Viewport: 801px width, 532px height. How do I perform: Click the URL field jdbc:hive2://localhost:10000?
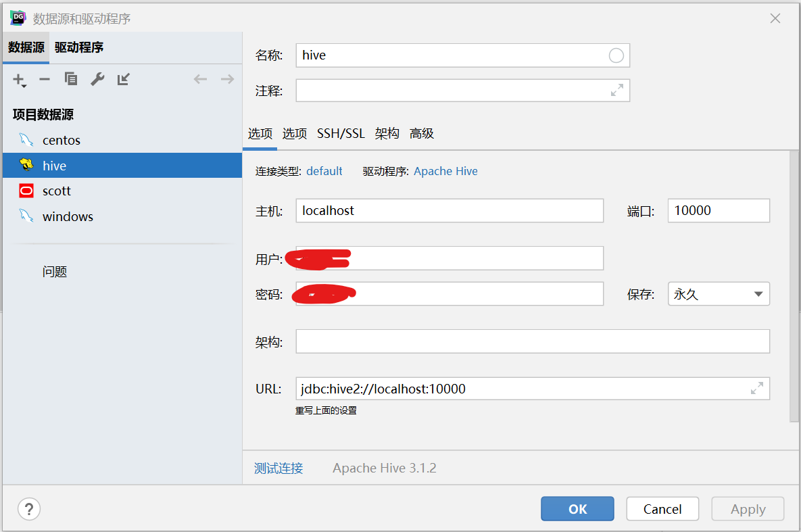point(533,389)
